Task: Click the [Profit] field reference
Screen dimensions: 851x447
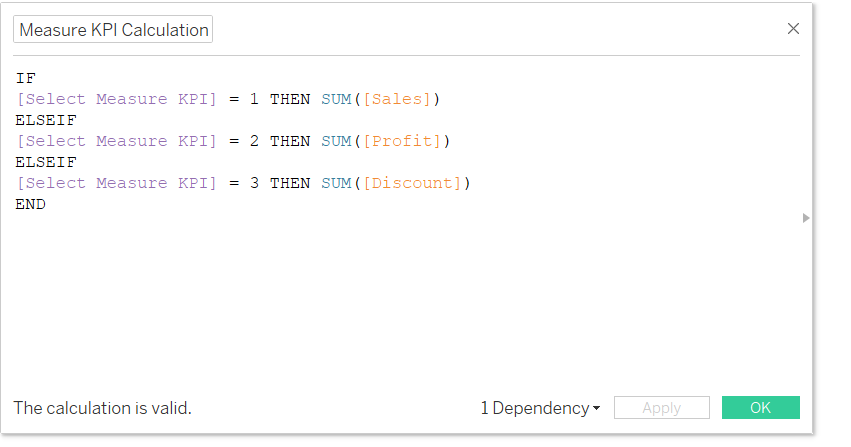Action: (402, 141)
